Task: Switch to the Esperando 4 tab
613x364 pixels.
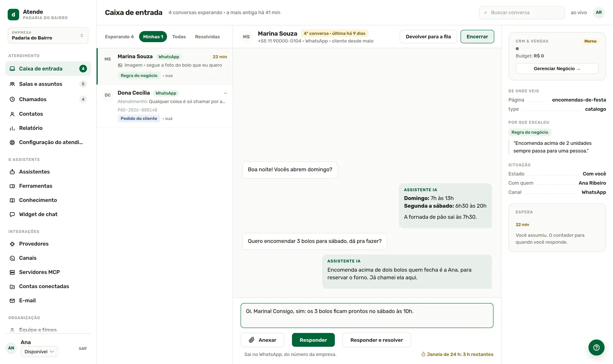Action: (x=119, y=37)
